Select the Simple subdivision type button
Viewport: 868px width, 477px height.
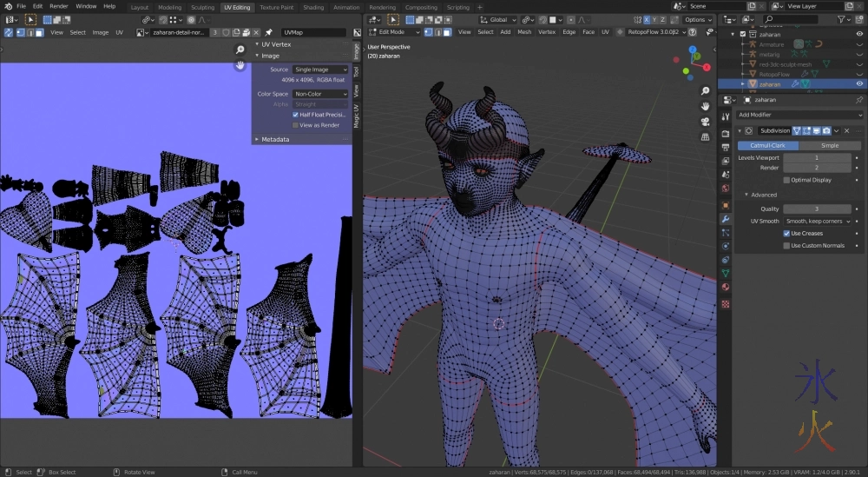click(830, 145)
